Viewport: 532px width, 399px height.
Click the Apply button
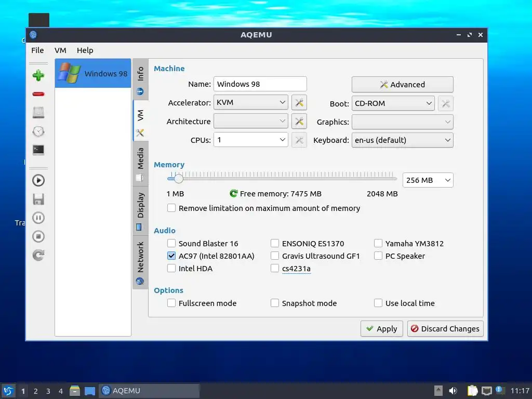click(x=382, y=328)
